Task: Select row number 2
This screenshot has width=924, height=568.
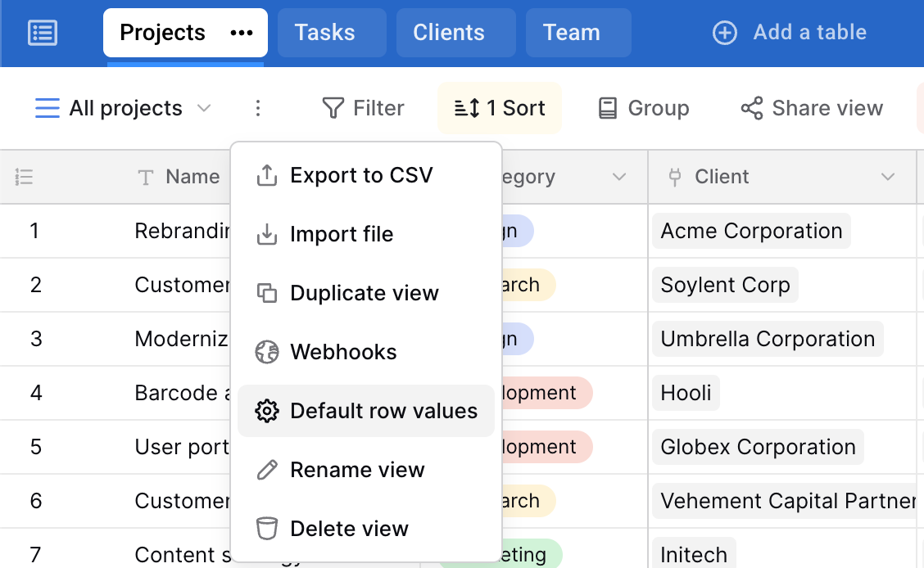Action: click(36, 285)
